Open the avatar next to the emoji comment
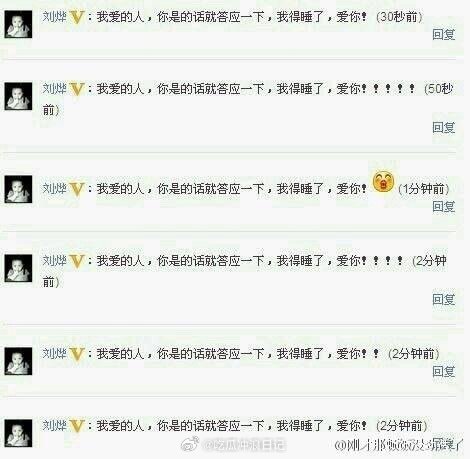The image size is (470, 459). 18,189
